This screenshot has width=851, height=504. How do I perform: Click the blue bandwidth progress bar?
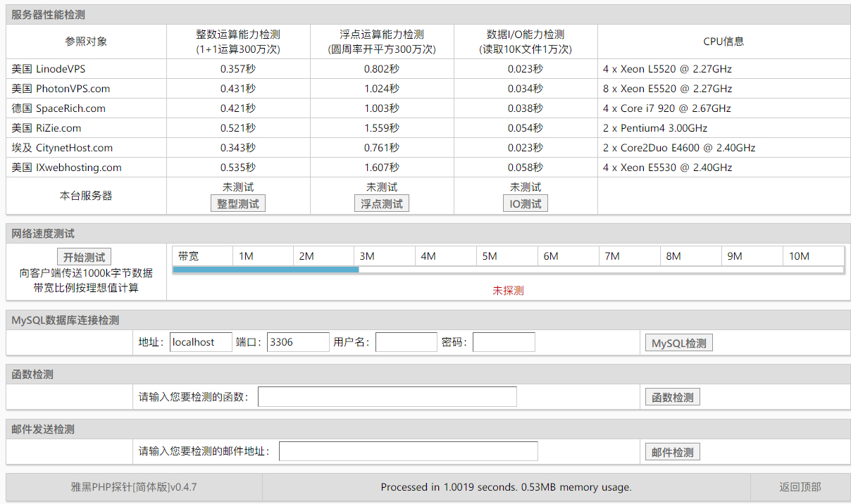(x=266, y=270)
